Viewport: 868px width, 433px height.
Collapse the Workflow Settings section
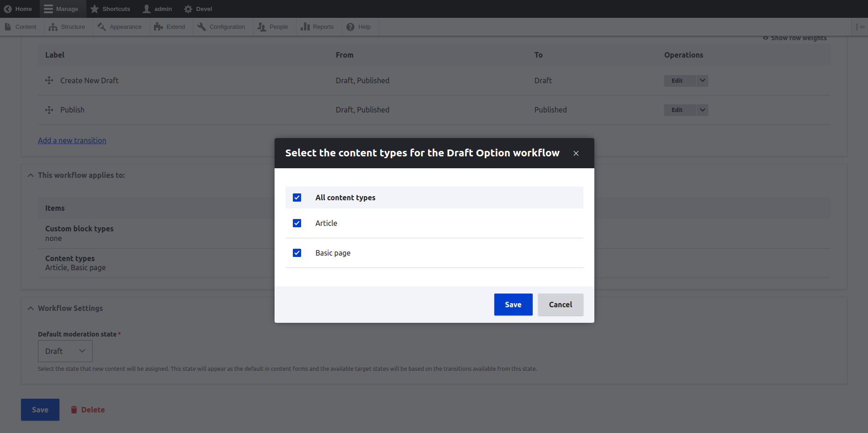(x=30, y=308)
